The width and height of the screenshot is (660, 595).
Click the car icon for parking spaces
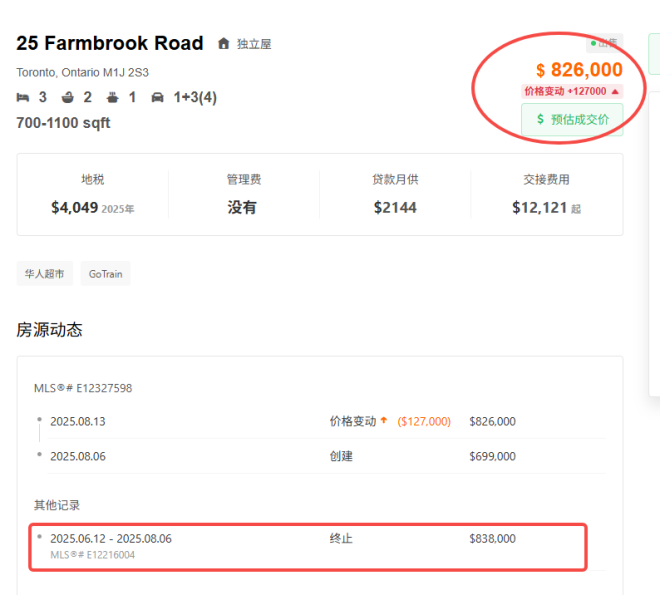point(157,97)
